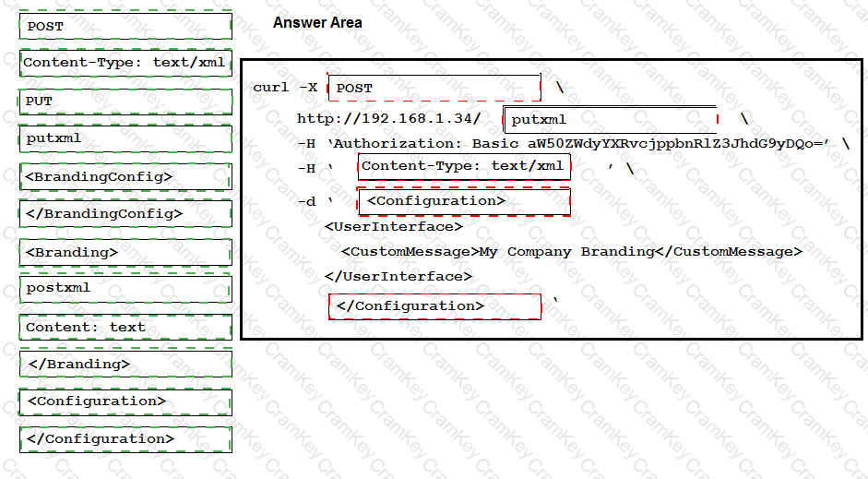Select the postxml option box
The width and height of the screenshot is (868, 479).
pos(125,288)
